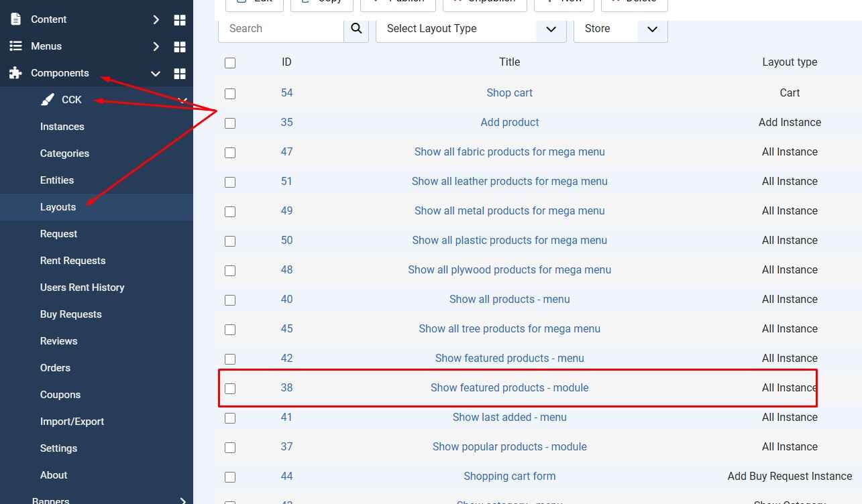Click the search magnifier icon button

click(356, 29)
